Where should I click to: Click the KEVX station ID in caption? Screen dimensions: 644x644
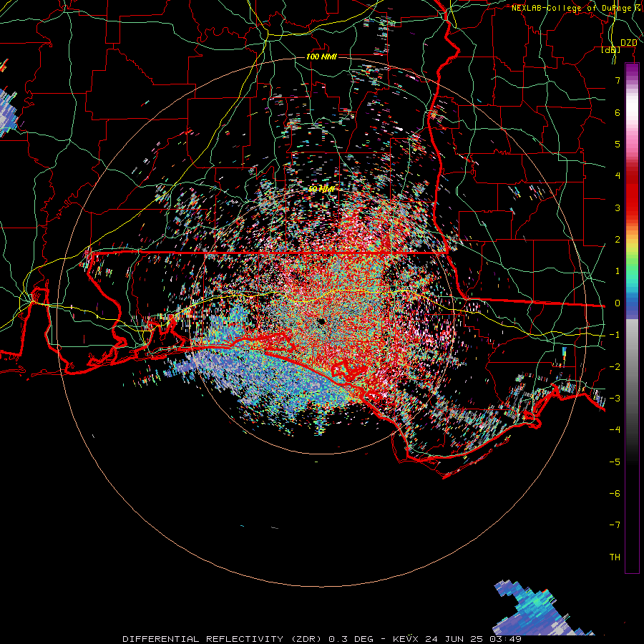click(x=407, y=639)
